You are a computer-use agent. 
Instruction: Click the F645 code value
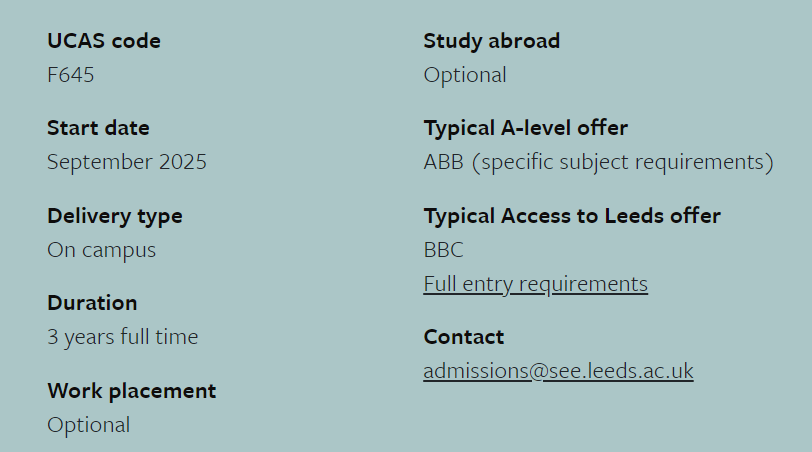(x=71, y=75)
